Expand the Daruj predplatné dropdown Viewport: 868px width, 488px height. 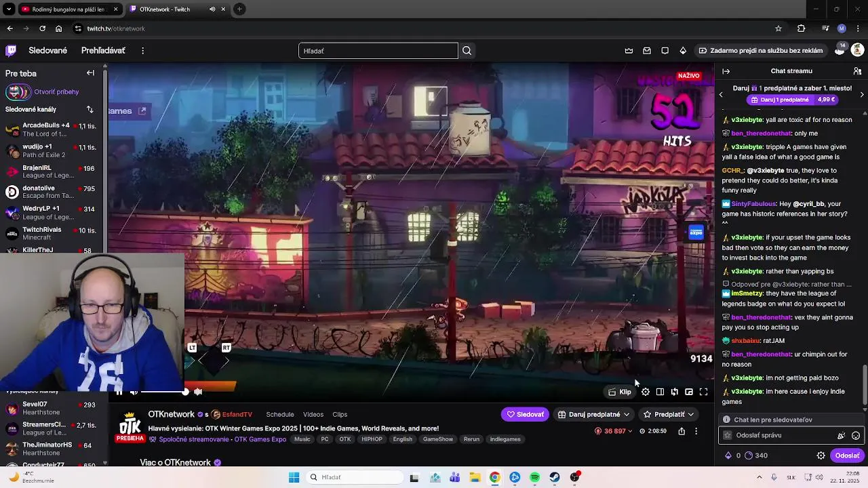click(594, 414)
